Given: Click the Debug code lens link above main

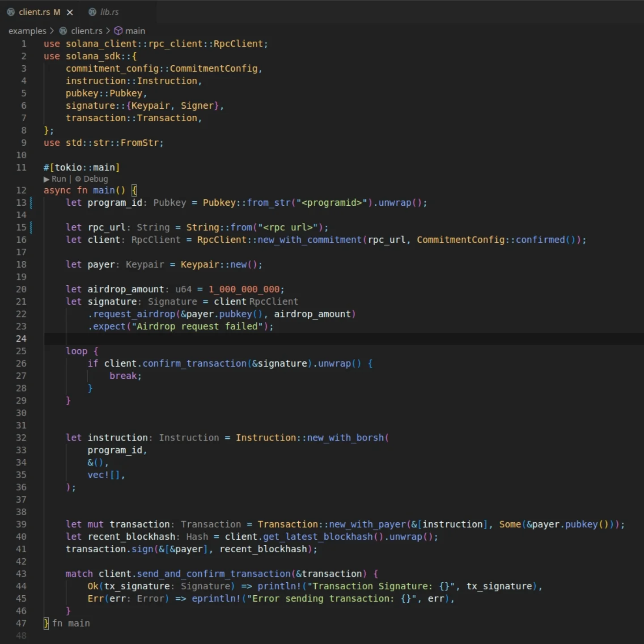Looking at the screenshot, I should [96, 179].
